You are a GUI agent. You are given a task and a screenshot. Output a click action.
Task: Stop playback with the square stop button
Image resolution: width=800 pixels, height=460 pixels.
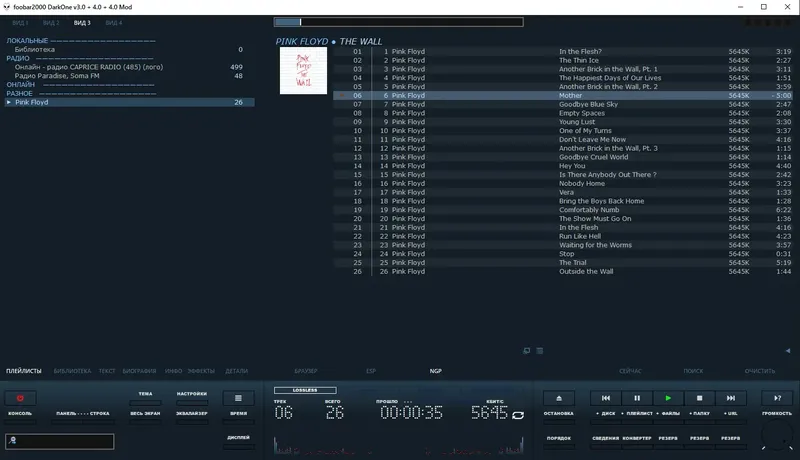699,398
